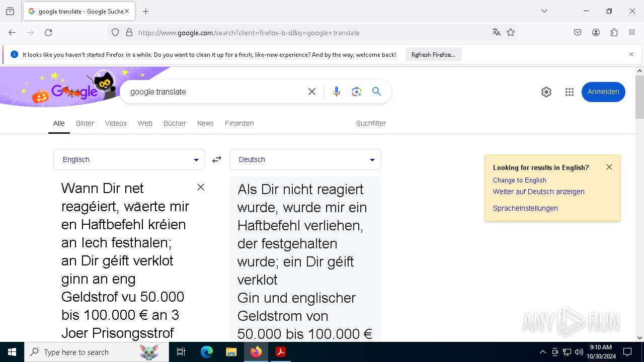This screenshot has width=644, height=362.
Task: Click the page vertical scrollbar
Action: (x=639, y=97)
